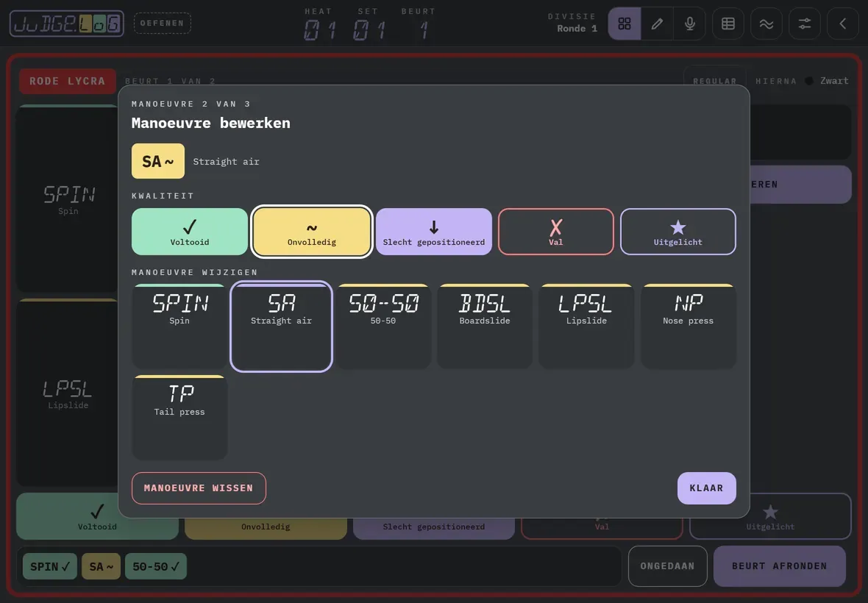Image resolution: width=868 pixels, height=603 pixels.
Task: Click the Voltooid button behind the dialog
Action: [x=97, y=517]
